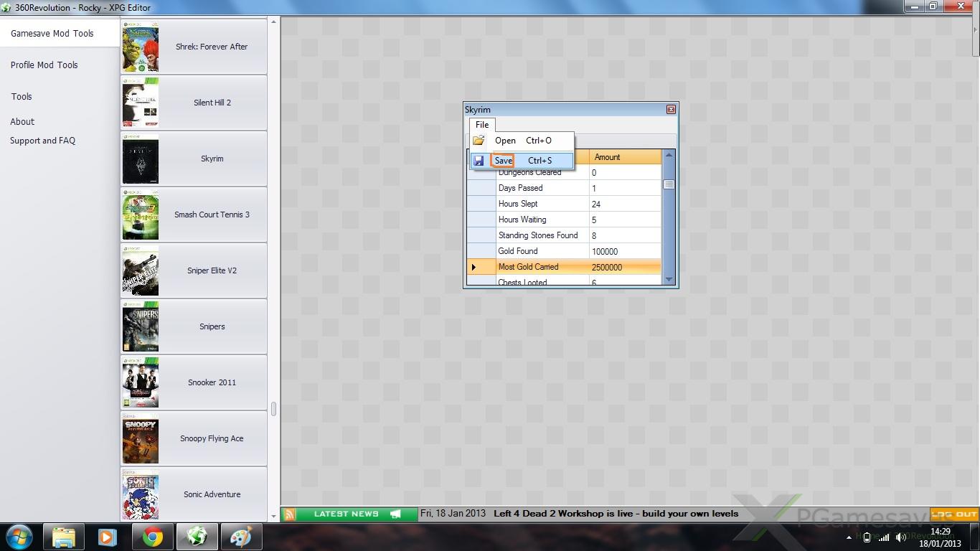Open Paint from the taskbar
This screenshot has width=980, height=551.
(240, 537)
